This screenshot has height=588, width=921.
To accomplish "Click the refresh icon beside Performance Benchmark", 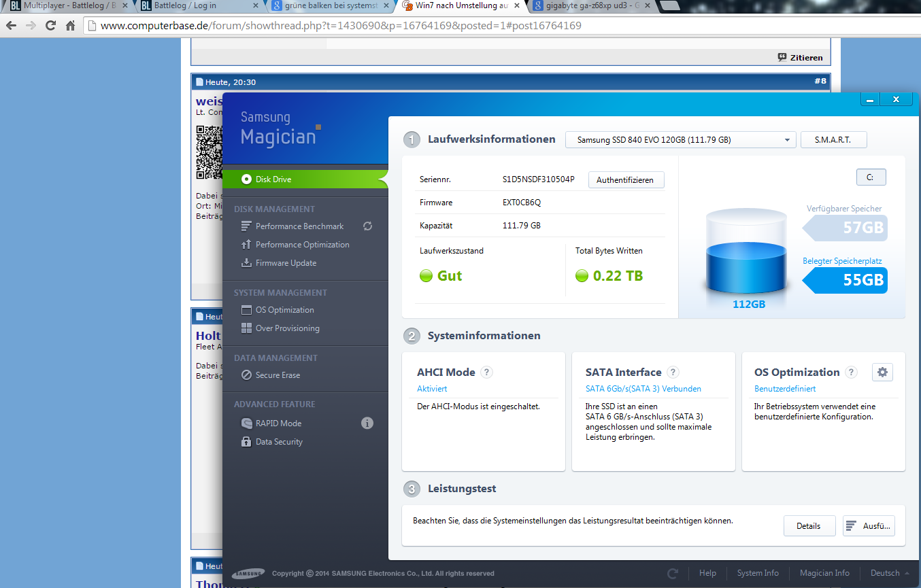I will point(367,226).
